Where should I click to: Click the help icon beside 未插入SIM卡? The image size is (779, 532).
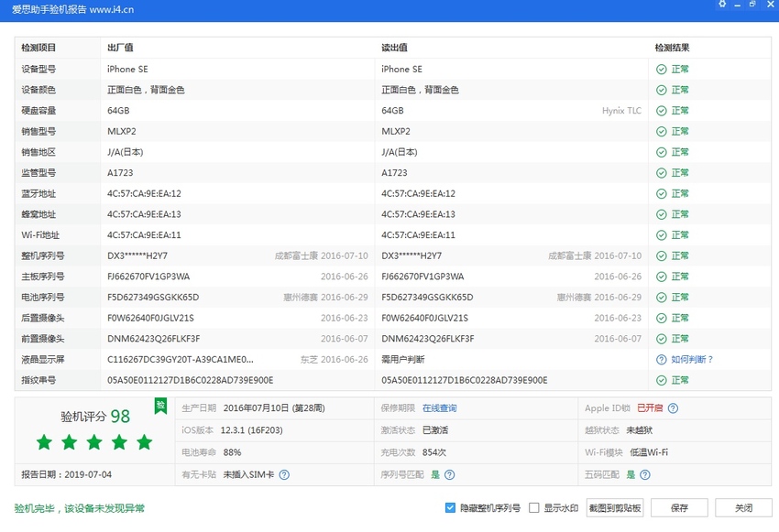point(284,475)
